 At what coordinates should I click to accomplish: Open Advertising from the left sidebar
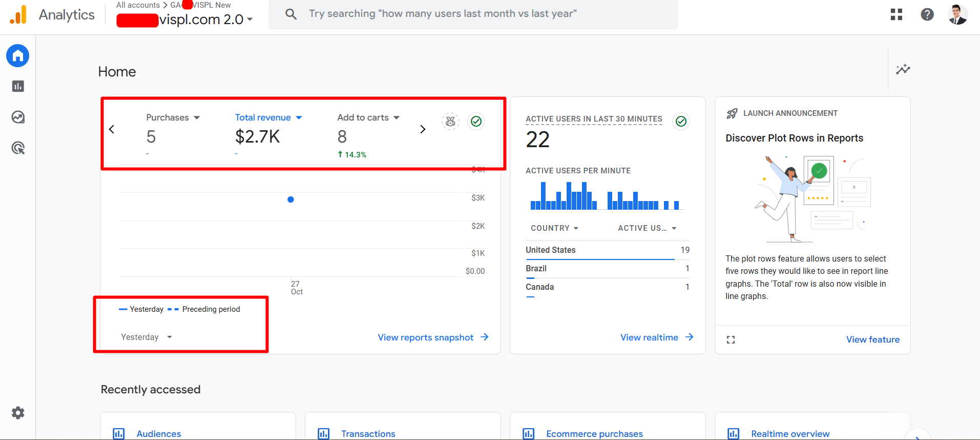[x=18, y=148]
